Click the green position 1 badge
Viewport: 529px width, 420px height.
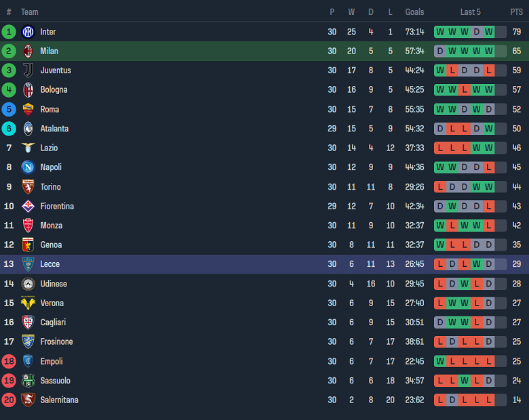(9, 32)
